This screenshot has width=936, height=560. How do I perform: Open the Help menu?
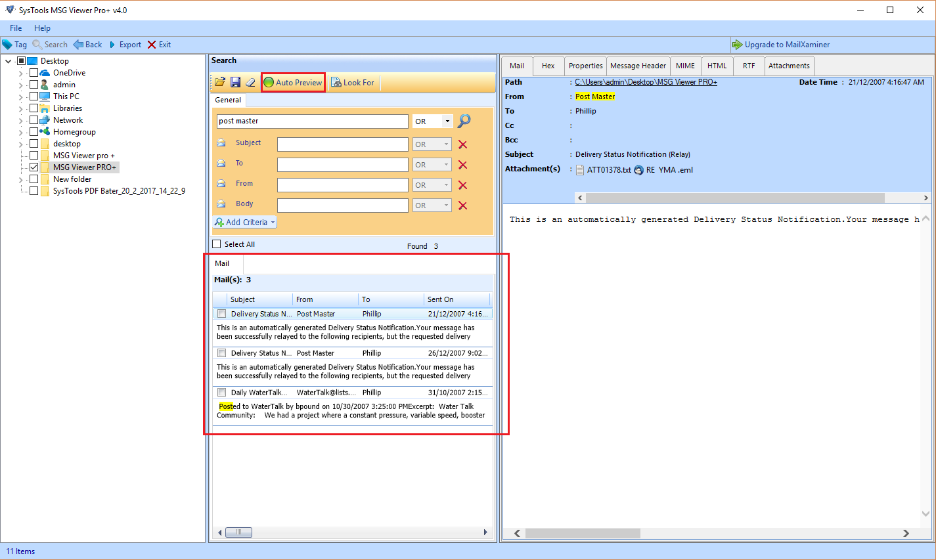[x=42, y=28]
